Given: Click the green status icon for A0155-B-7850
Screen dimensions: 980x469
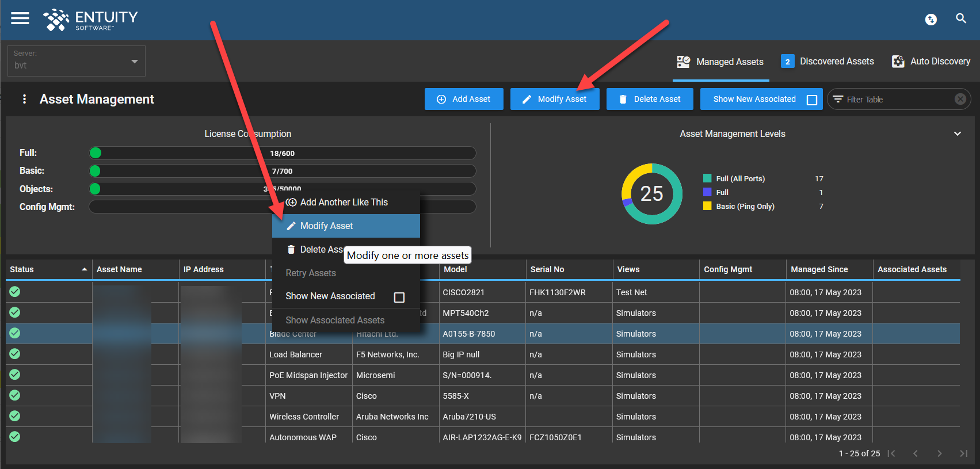Looking at the screenshot, I should point(15,333).
